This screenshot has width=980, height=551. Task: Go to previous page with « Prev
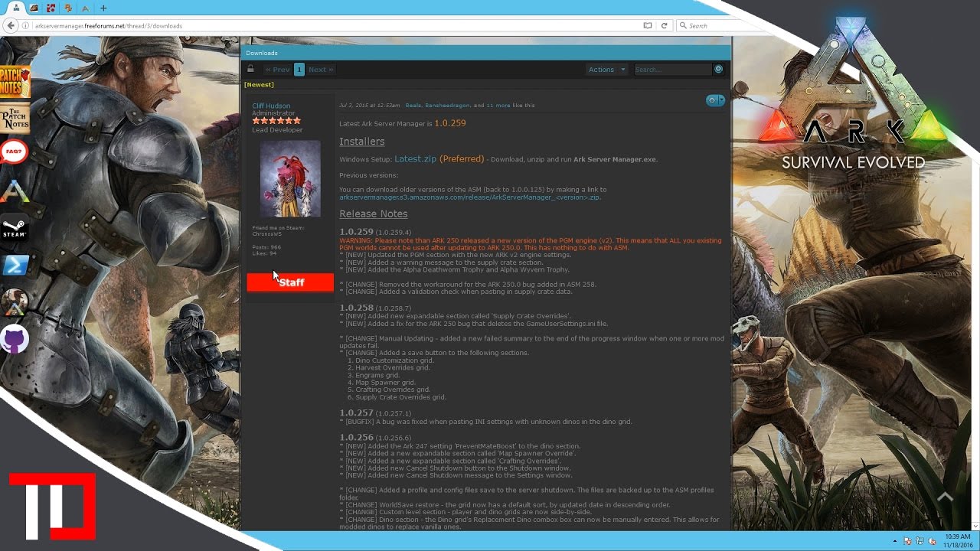(x=278, y=70)
